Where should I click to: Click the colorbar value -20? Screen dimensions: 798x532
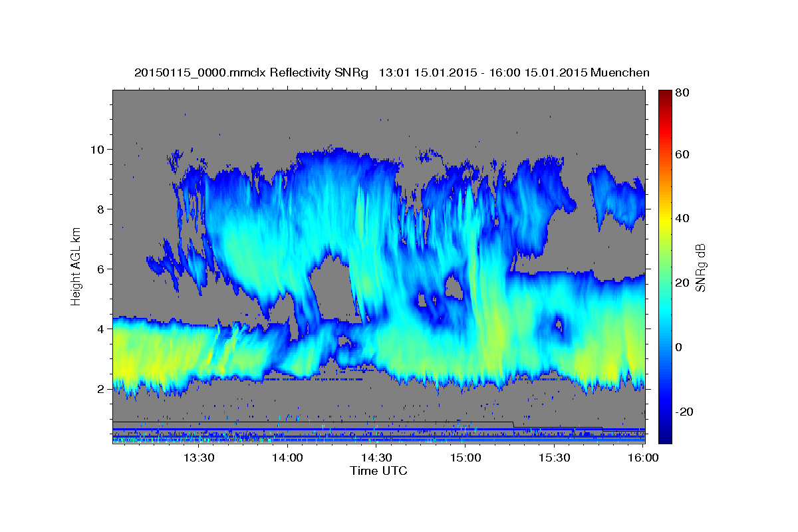click(684, 412)
